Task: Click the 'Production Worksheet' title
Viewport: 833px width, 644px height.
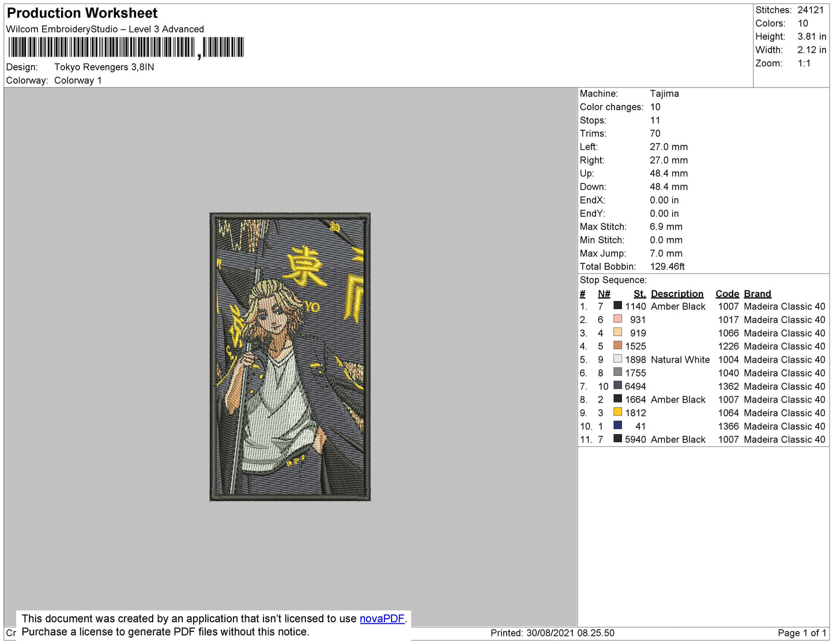Action: 82,13
